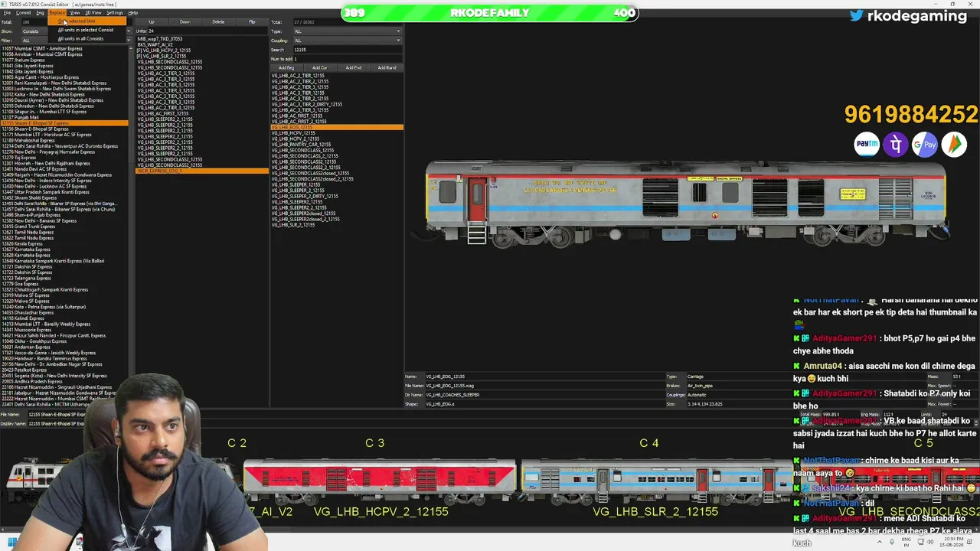The height and width of the screenshot is (551, 980).
Task: Click the Add Beg button
Action: tap(286, 68)
